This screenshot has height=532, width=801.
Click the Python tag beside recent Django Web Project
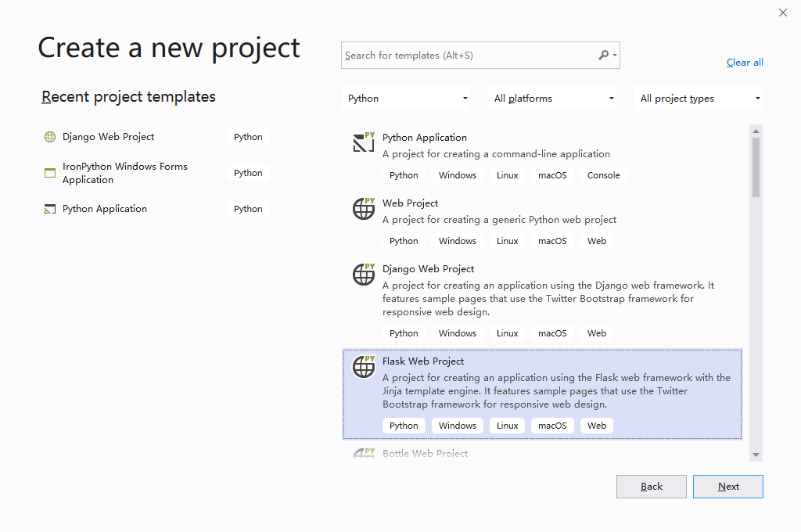[x=248, y=137]
